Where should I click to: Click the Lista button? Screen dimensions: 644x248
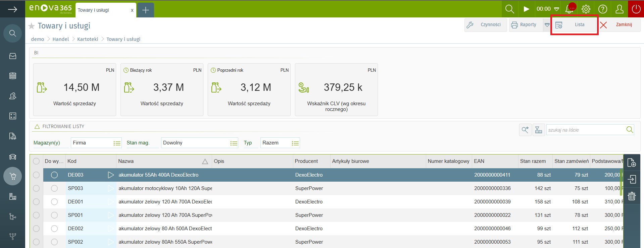click(x=574, y=25)
